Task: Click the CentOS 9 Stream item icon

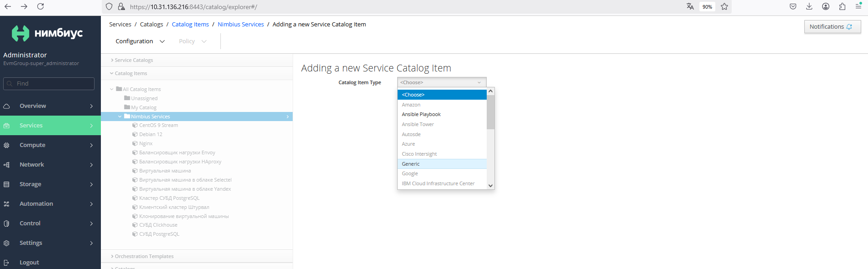Action: click(x=135, y=125)
